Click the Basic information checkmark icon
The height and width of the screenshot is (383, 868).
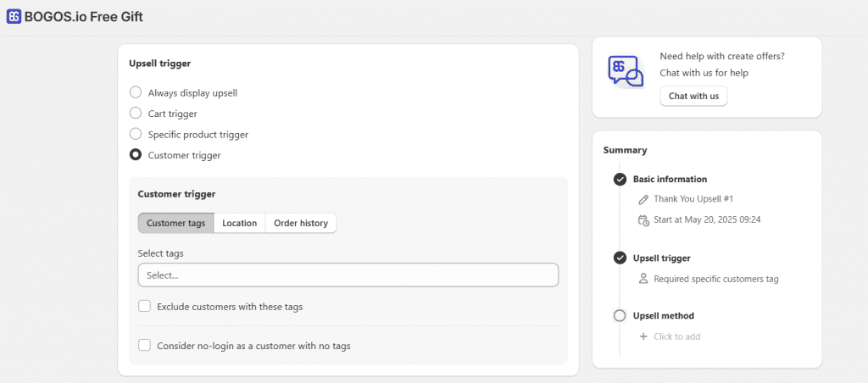620,180
